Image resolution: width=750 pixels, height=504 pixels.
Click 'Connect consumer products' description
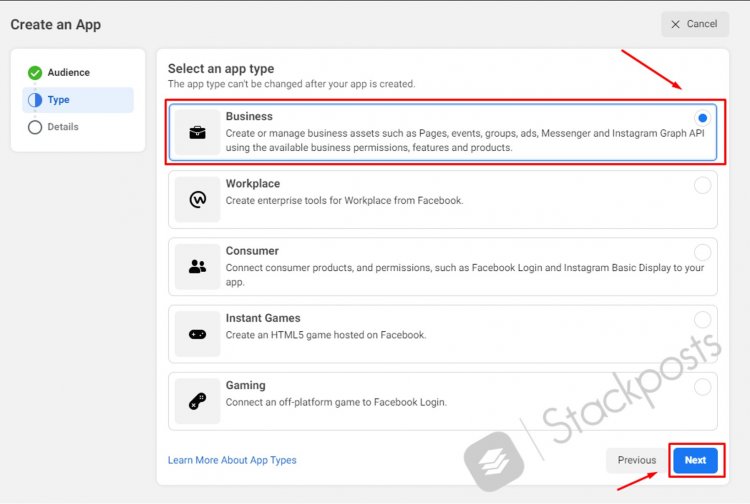[465, 274]
